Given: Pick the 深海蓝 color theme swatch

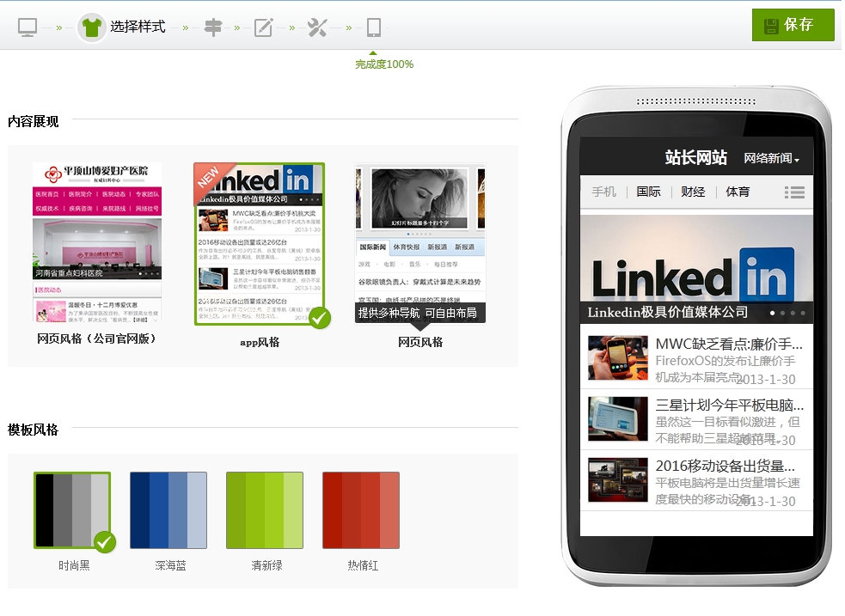Looking at the screenshot, I should [x=168, y=509].
